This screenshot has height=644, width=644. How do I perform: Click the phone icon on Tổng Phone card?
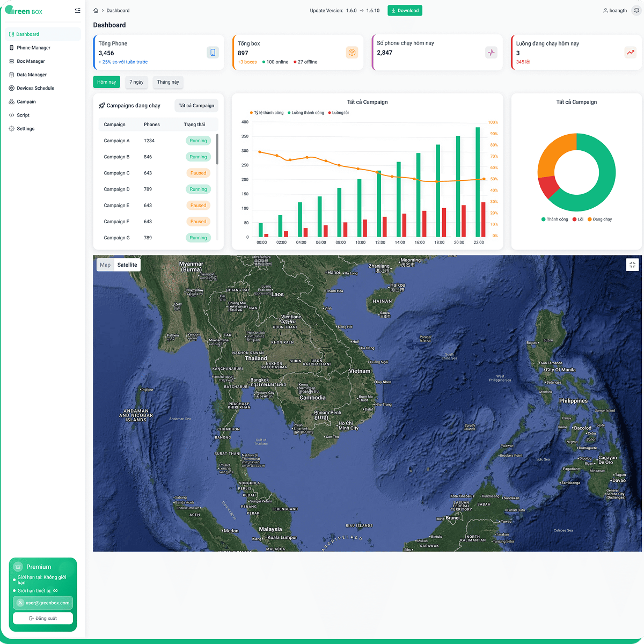pyautogui.click(x=213, y=52)
